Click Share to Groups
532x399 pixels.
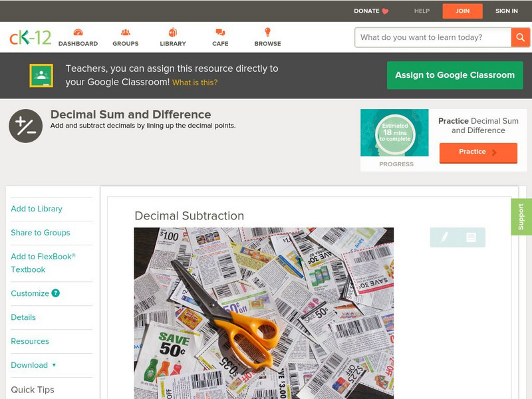tap(41, 233)
